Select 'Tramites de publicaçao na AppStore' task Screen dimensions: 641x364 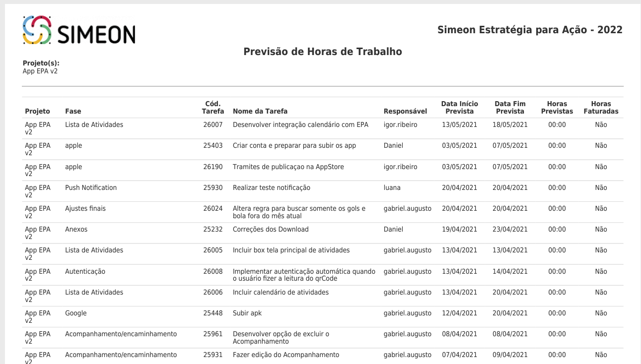pos(288,167)
